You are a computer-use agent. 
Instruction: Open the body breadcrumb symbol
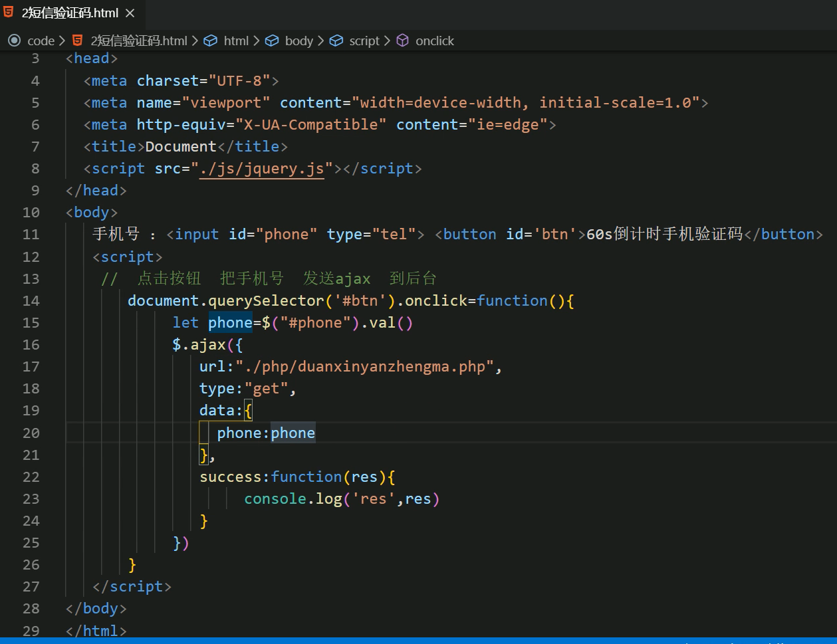tap(299, 41)
